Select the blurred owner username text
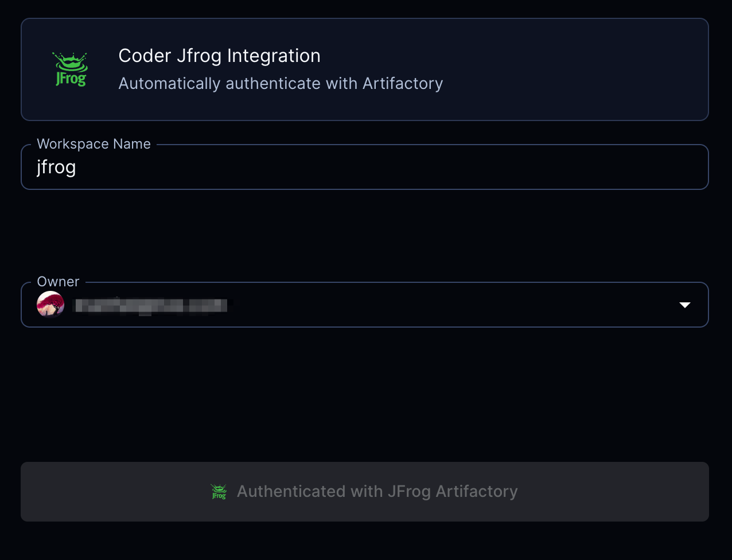The width and height of the screenshot is (732, 560). tap(149, 305)
